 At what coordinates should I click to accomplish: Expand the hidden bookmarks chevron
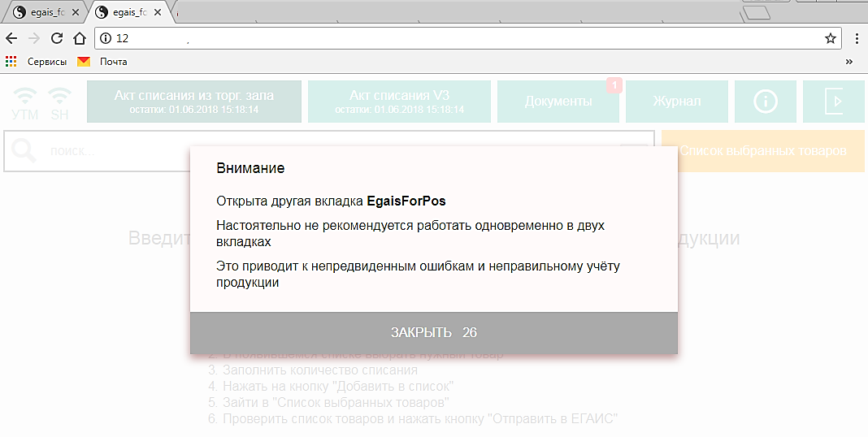point(848,62)
